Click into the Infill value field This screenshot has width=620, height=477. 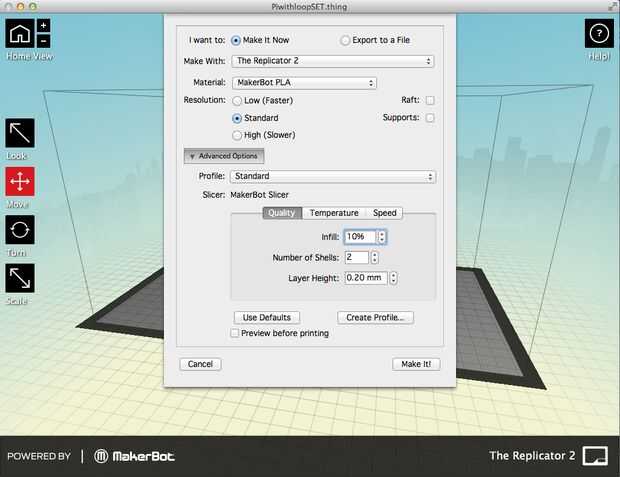(x=361, y=237)
